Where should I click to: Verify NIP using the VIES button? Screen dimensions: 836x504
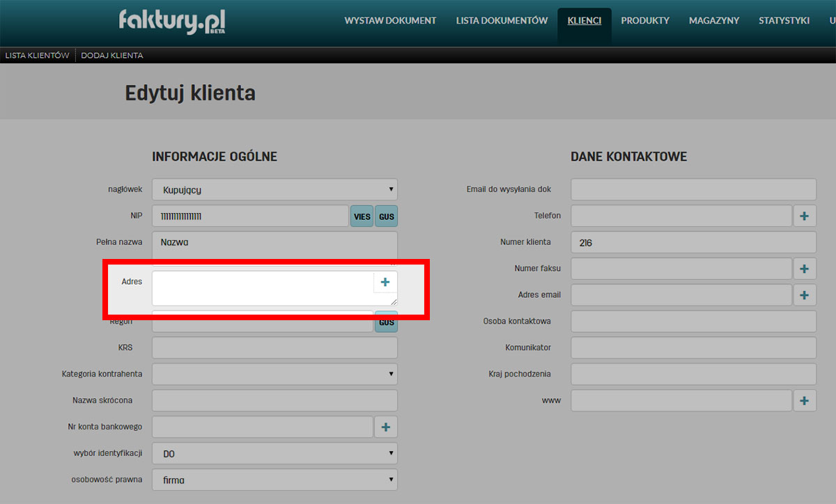(x=362, y=216)
